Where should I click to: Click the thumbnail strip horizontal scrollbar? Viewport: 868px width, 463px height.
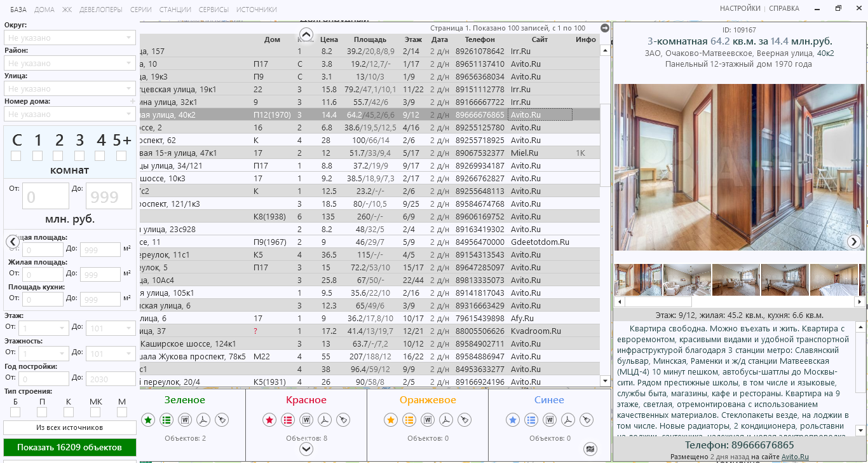658,302
